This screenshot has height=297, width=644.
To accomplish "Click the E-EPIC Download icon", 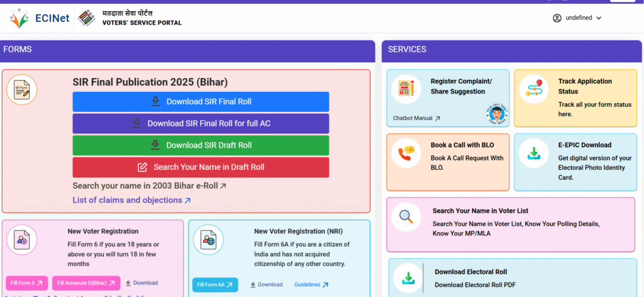I will coord(534,153).
